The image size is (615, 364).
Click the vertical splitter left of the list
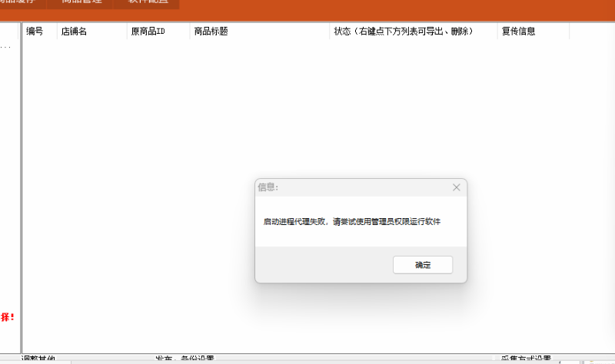click(x=20, y=192)
